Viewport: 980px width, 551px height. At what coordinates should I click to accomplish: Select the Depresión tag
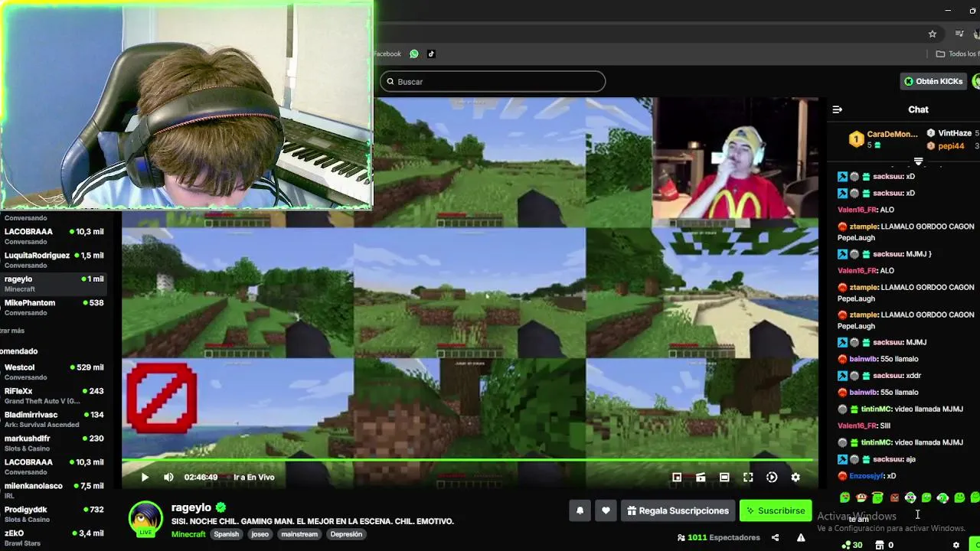point(346,534)
